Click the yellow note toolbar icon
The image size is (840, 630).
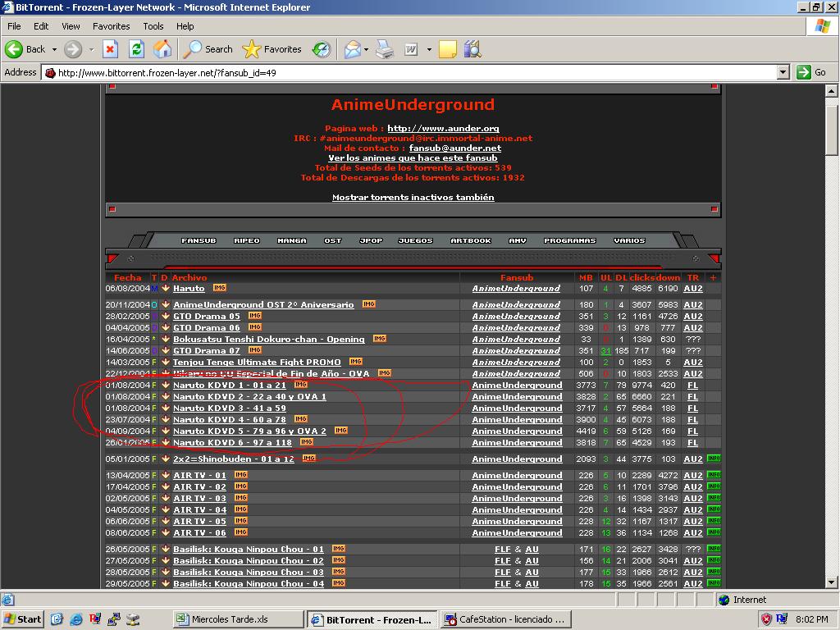(447, 49)
